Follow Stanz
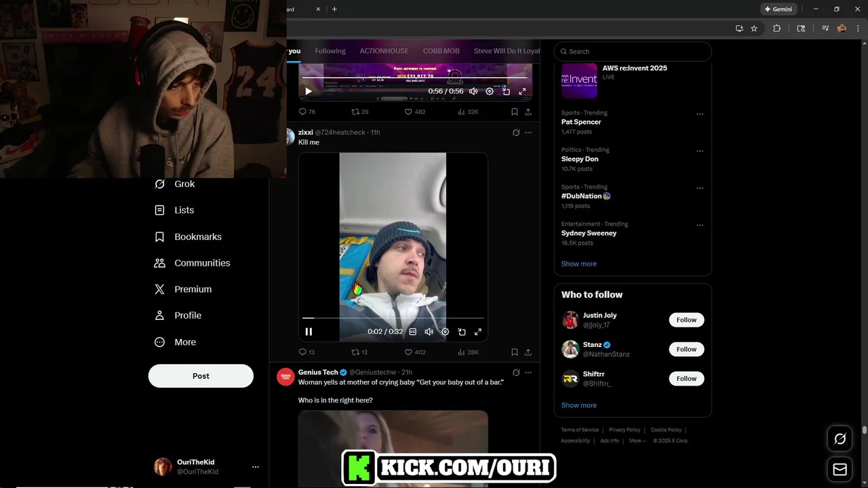Viewport: 868px width, 488px height. [686, 349]
